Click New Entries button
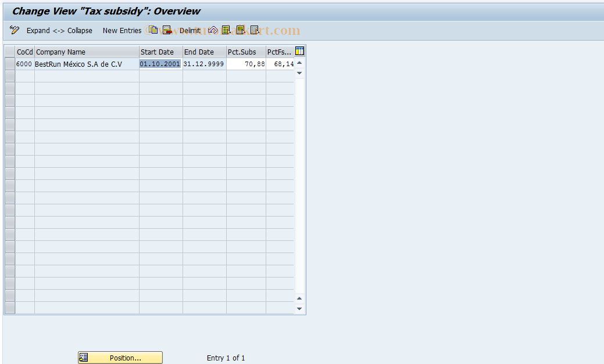The image size is (604, 364). (122, 30)
